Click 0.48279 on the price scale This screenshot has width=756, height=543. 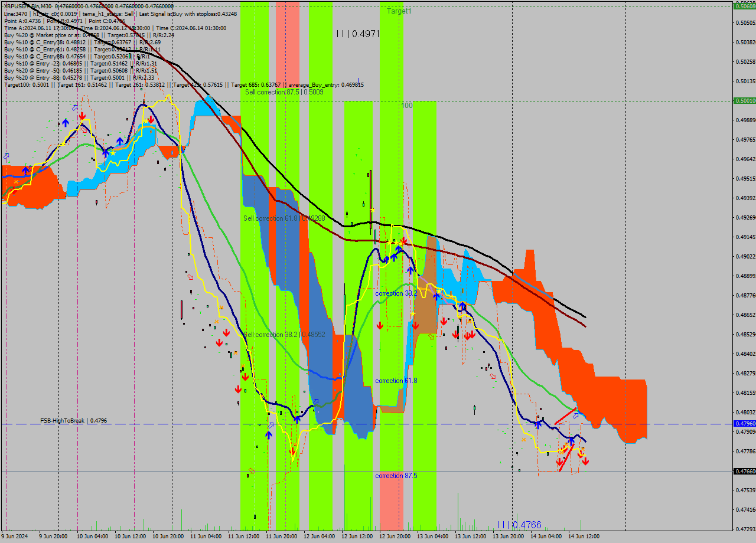click(x=745, y=374)
